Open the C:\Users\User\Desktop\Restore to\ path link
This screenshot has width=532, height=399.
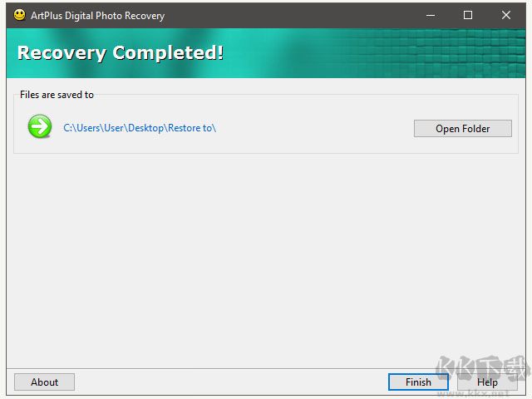pos(140,128)
